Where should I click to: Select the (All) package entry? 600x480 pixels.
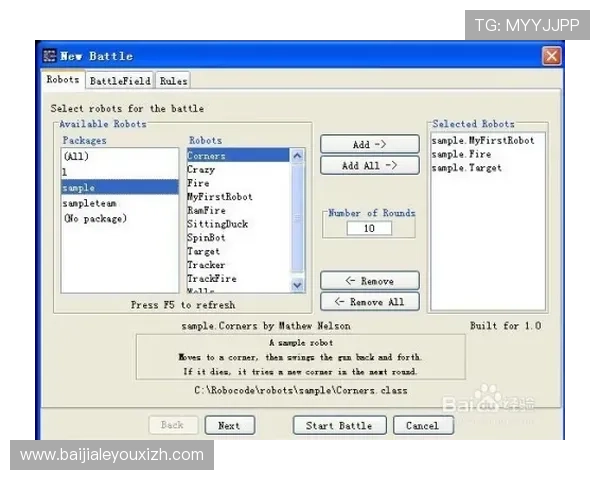point(119,156)
